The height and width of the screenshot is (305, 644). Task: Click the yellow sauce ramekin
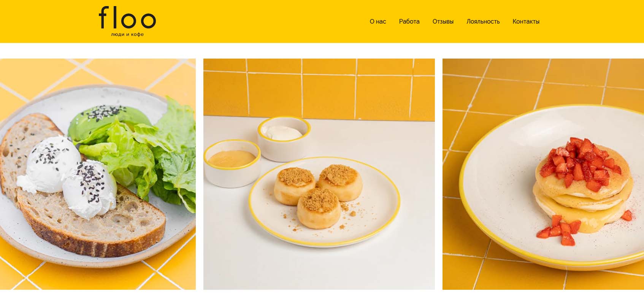(x=232, y=163)
